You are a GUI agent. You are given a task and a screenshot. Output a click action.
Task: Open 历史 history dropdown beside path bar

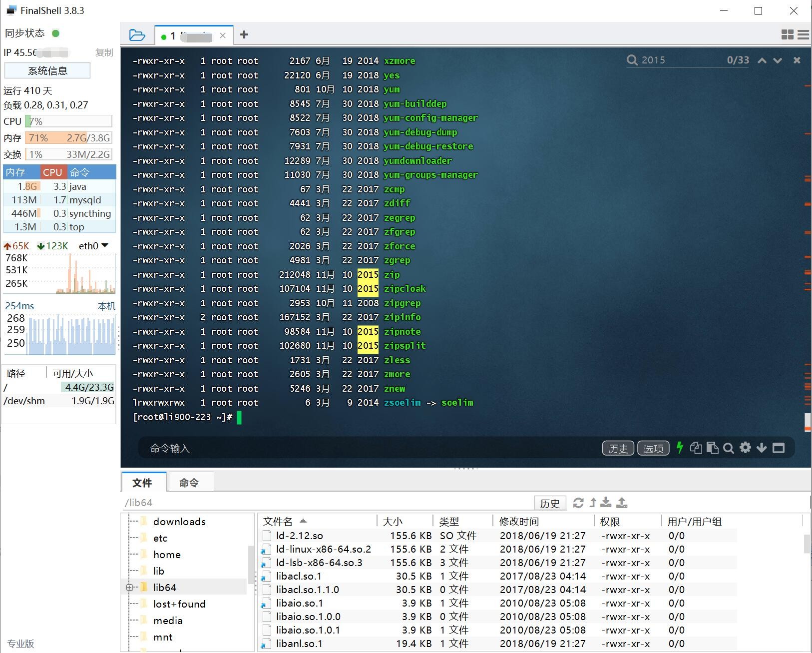(550, 503)
